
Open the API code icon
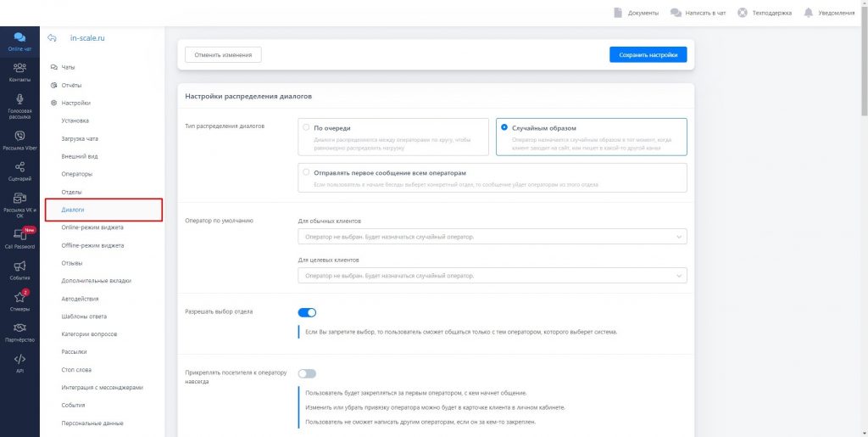tap(19, 359)
